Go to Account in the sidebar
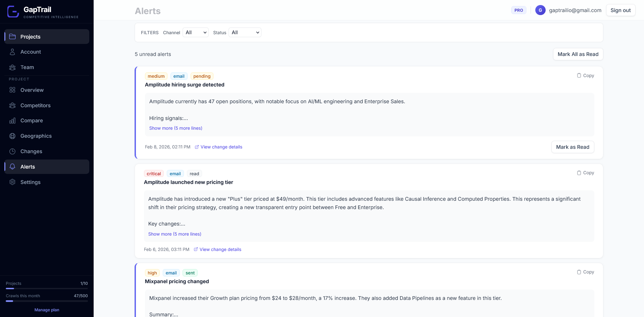This screenshot has height=317, width=644. (x=47, y=52)
